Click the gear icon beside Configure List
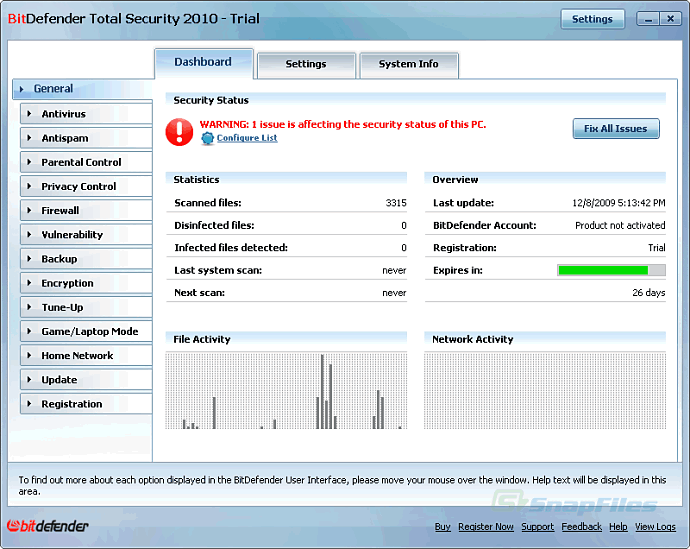Screen dimensions: 690x549 tap(207, 139)
